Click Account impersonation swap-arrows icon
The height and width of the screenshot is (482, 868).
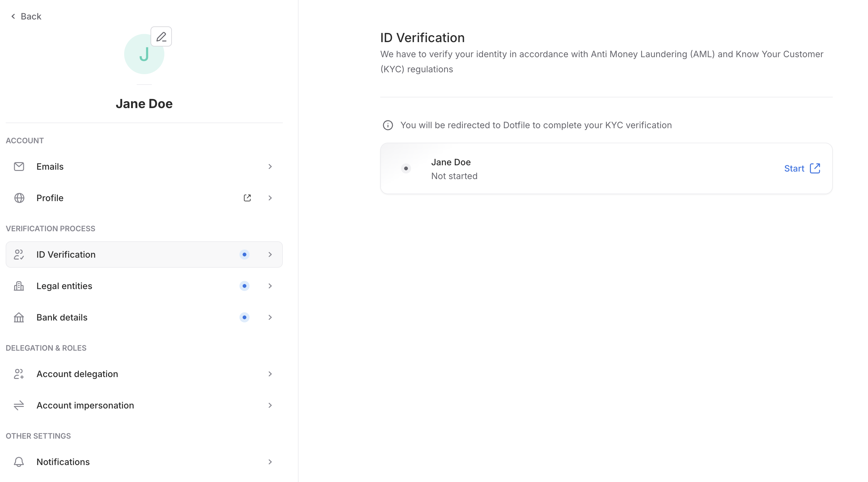point(19,405)
